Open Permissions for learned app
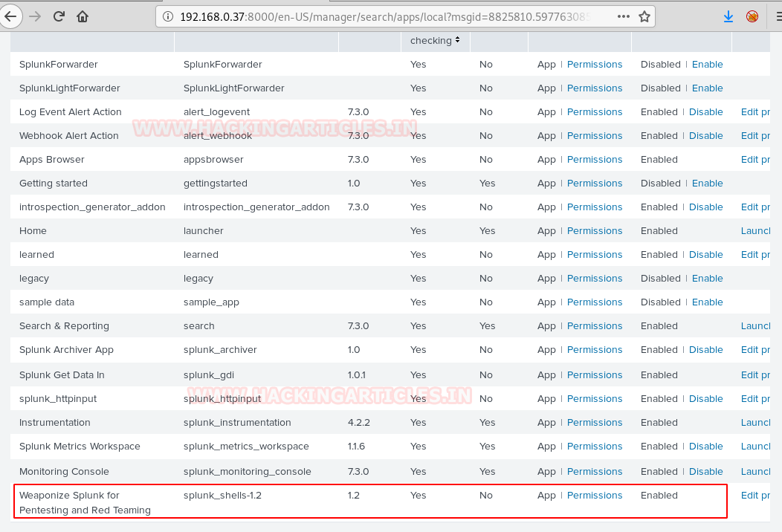 pos(595,255)
